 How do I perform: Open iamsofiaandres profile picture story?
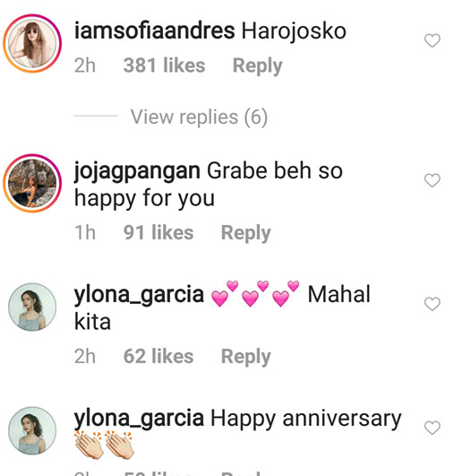click(x=32, y=43)
